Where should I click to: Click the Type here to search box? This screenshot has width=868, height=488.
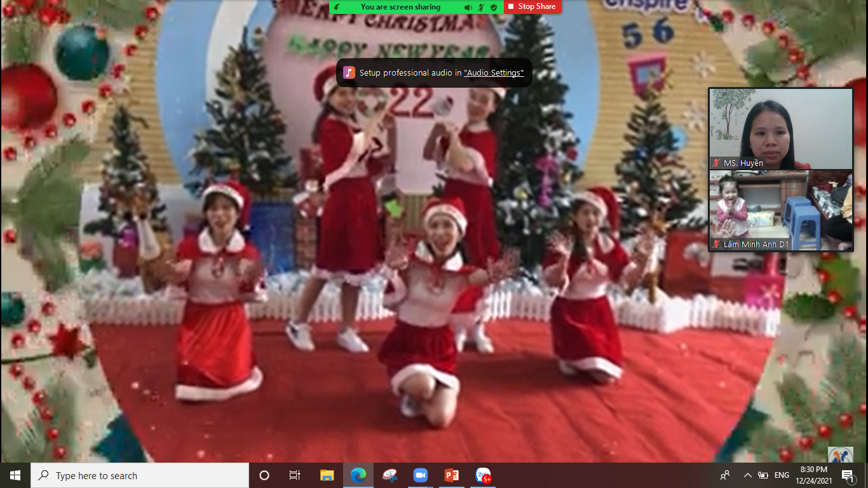(x=140, y=475)
